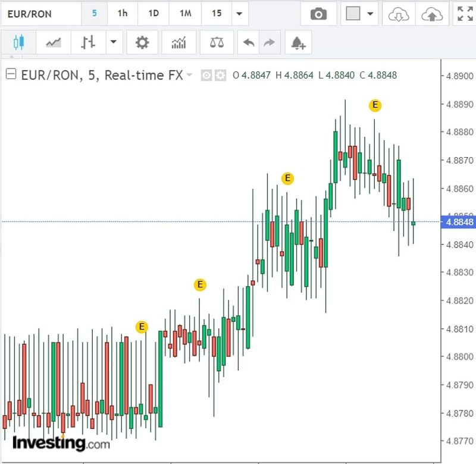Screen dimensions: 476x464
Task: Save chart layout to cloud
Action: pos(431,14)
